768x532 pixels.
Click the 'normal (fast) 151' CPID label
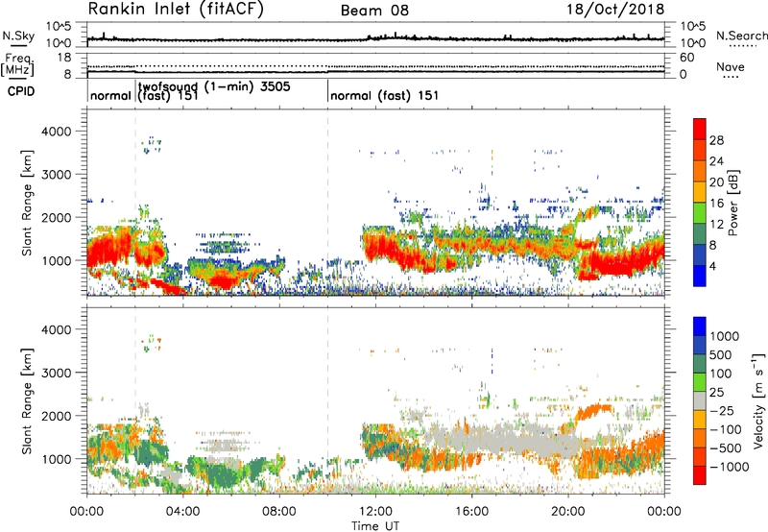[x=385, y=95]
